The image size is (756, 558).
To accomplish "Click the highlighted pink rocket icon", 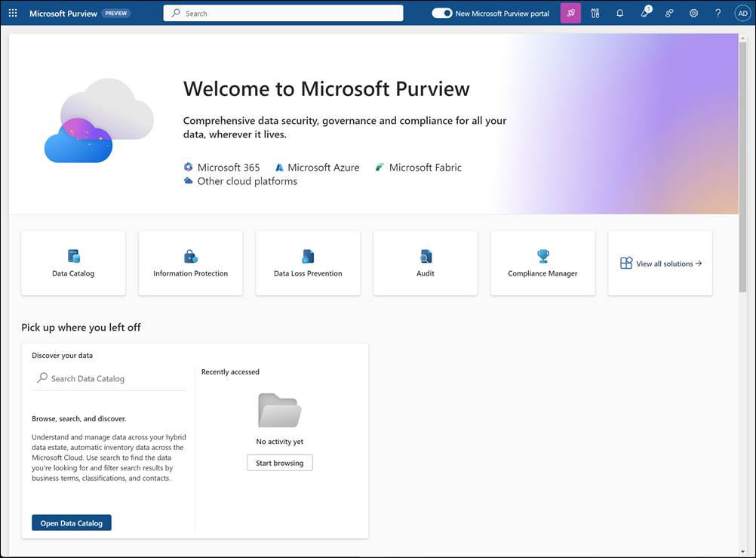I will [x=570, y=13].
